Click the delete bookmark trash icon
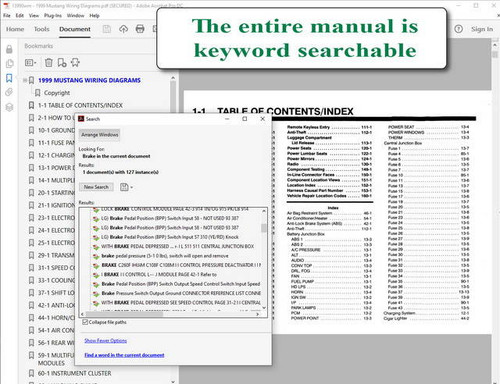 tap(49, 62)
